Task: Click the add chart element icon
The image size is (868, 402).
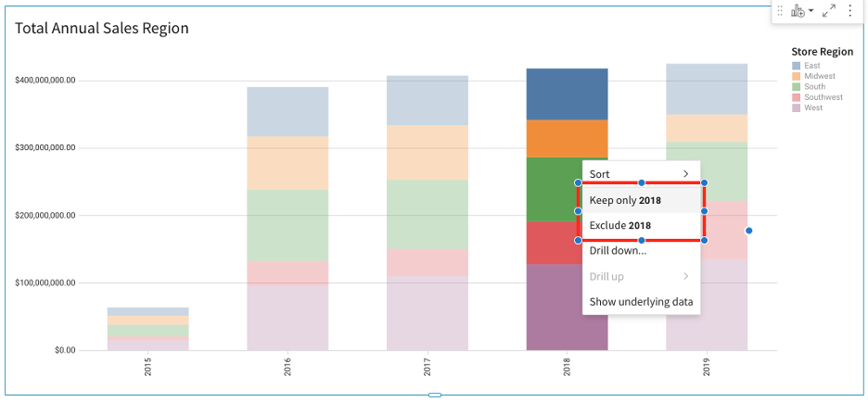Action: click(798, 11)
